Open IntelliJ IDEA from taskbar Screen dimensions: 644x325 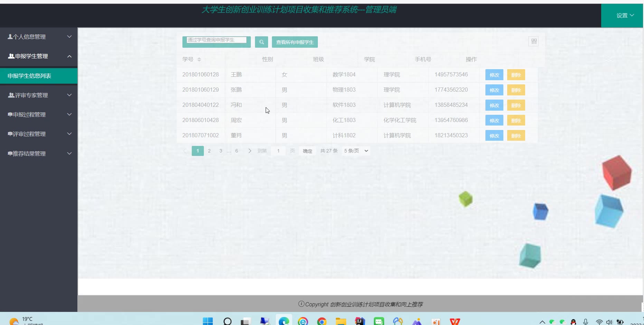tap(360, 322)
